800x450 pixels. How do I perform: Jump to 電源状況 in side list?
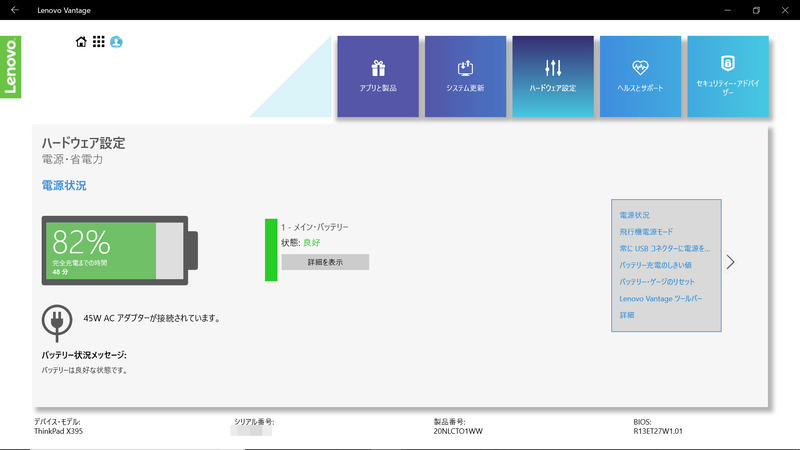pyautogui.click(x=634, y=215)
